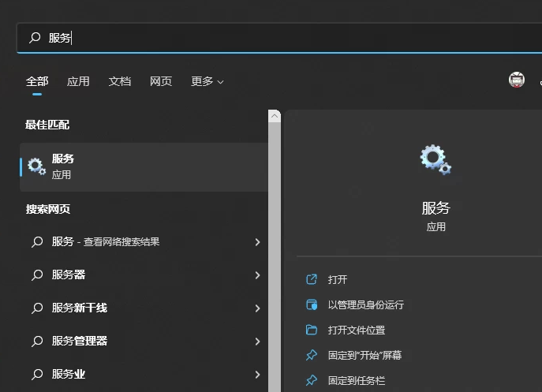Choose 打开文件位置

click(x=357, y=330)
